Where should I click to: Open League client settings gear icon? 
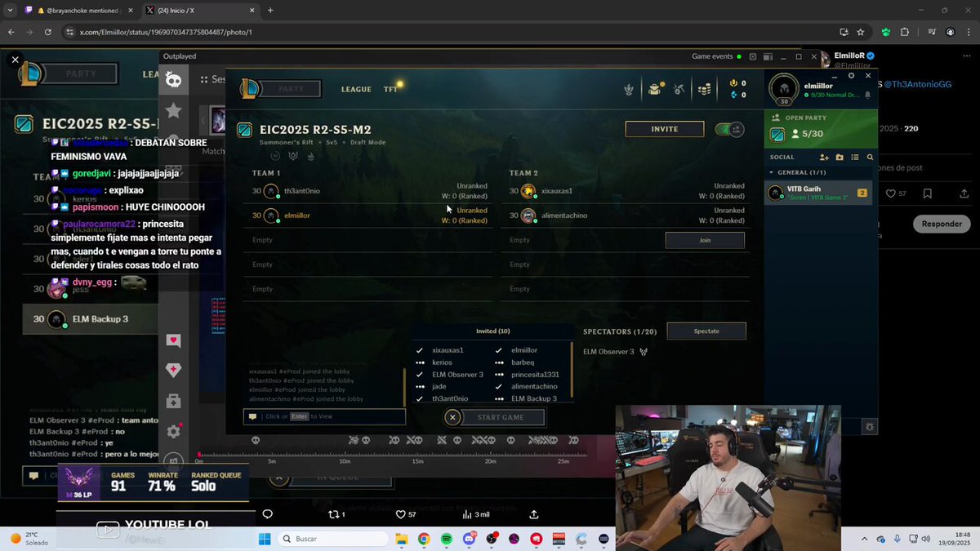[x=851, y=75]
